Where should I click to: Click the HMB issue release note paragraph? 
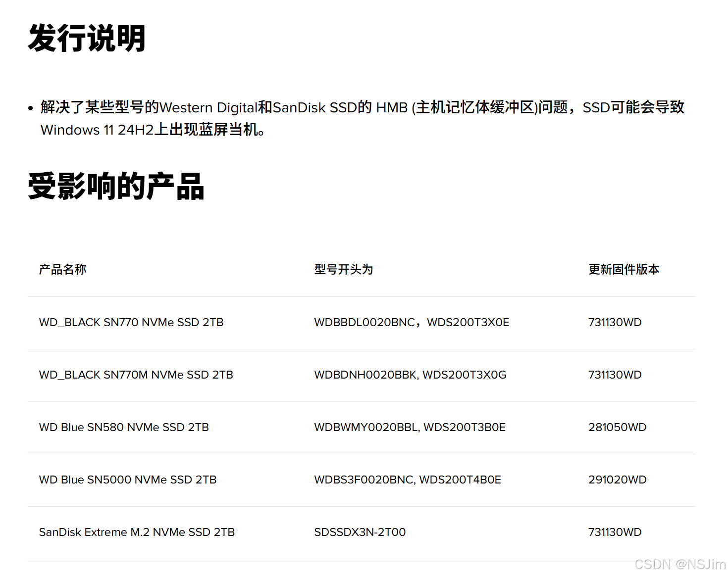362,118
